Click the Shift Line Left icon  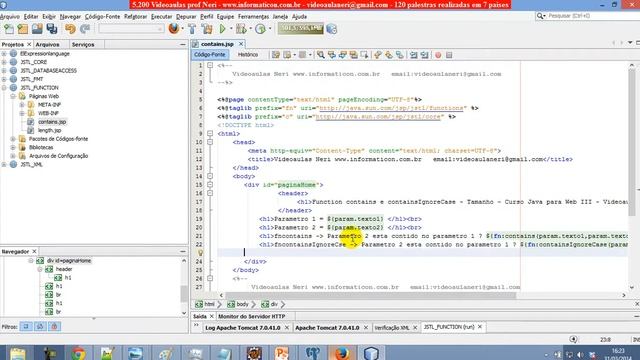[413, 55]
